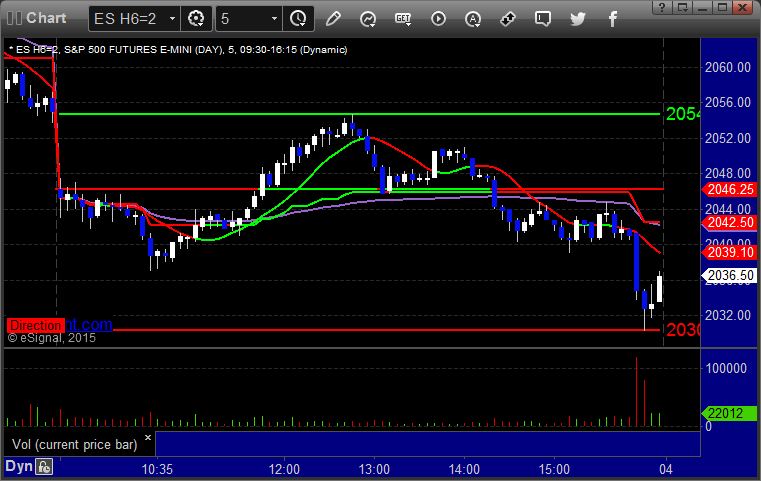Click the 2036.50 current price marker

(x=729, y=276)
